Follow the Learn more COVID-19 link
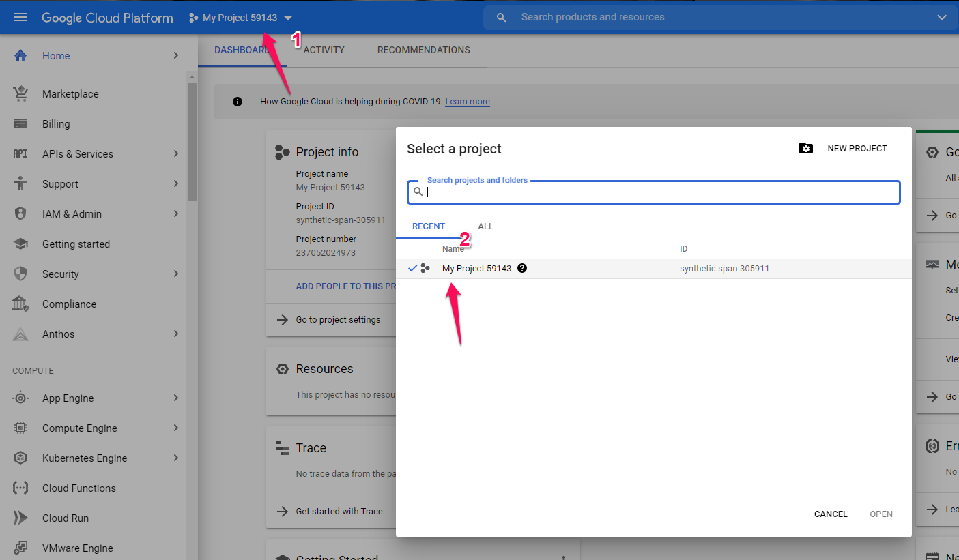 (468, 102)
